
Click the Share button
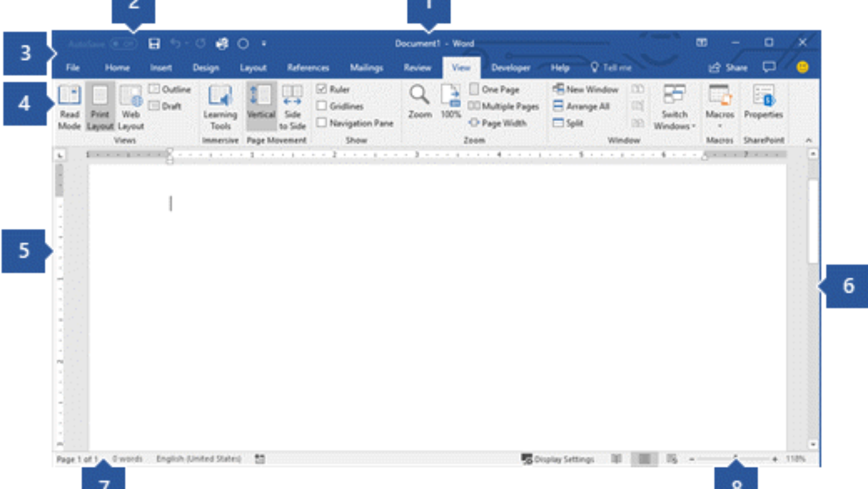pos(728,68)
